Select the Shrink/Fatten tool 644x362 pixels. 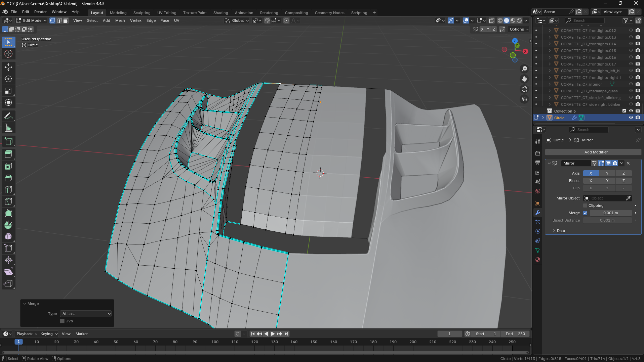[8, 260]
